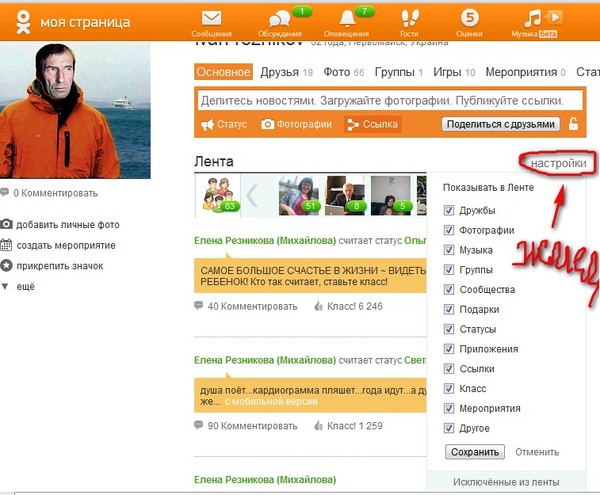Toggle Подарки checkbox
The width and height of the screenshot is (600, 495).
coord(448,309)
